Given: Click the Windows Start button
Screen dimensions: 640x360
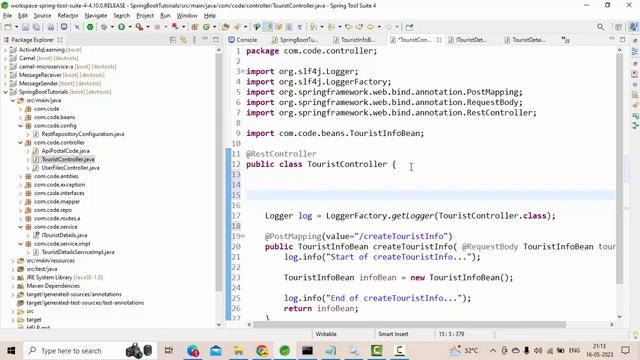Looking at the screenshot, I should 11,351.
